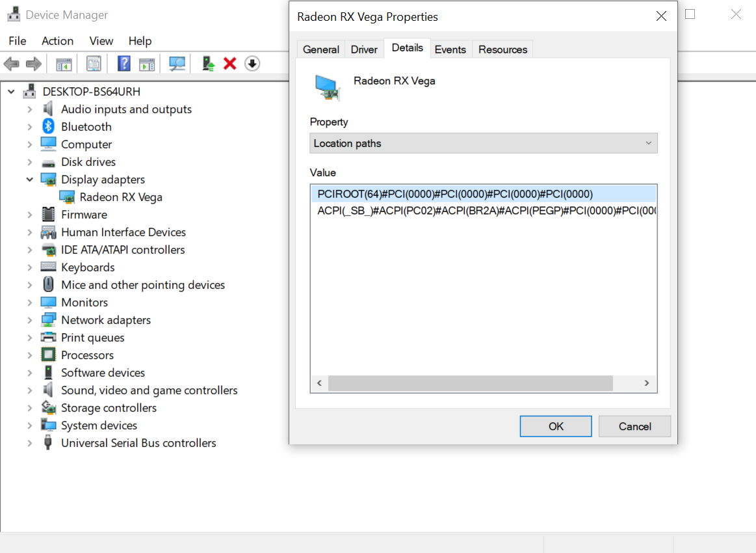Click the OK button

tap(555, 426)
